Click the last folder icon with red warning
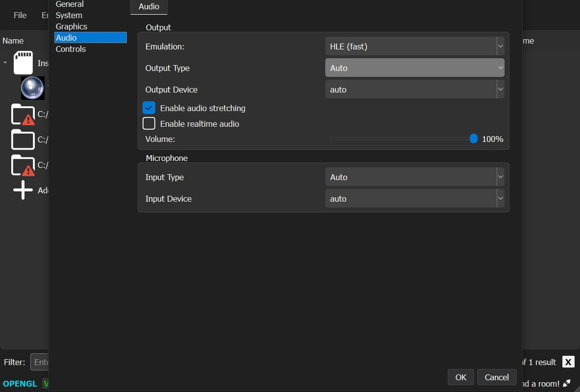 [x=24, y=165]
